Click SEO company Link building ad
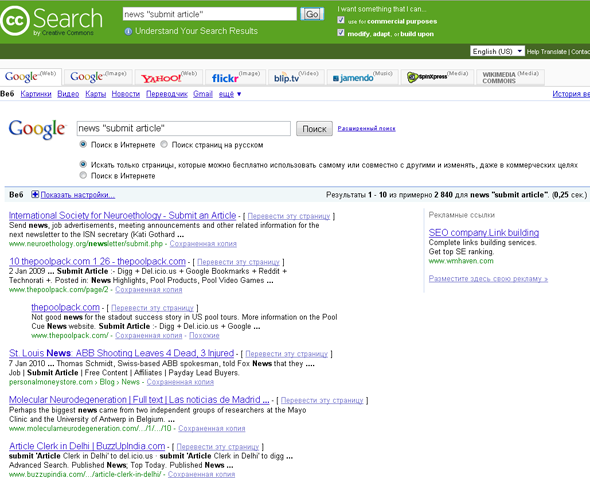 484,233
